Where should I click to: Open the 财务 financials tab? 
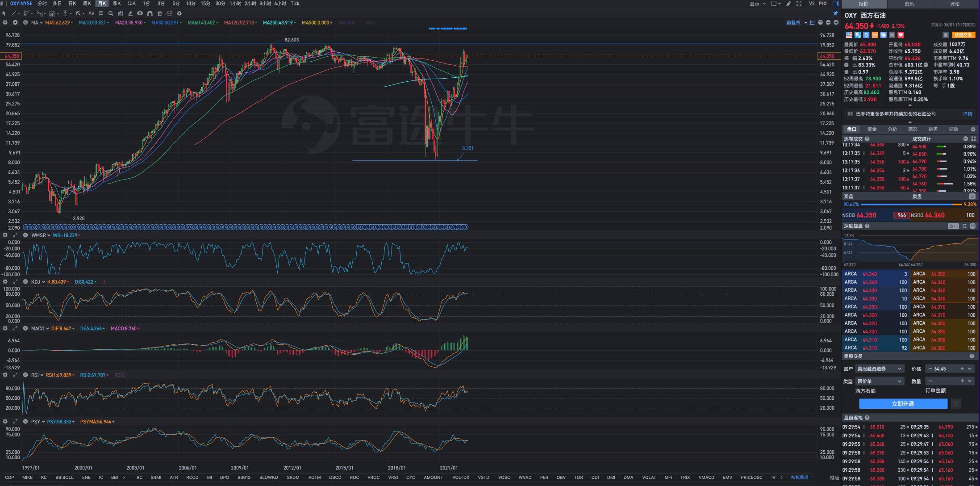coord(933,129)
